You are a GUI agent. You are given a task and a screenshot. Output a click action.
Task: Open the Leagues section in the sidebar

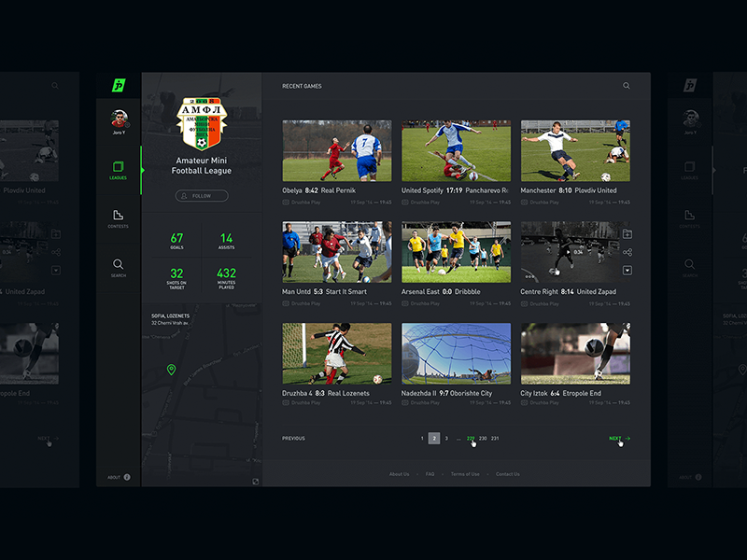click(119, 170)
